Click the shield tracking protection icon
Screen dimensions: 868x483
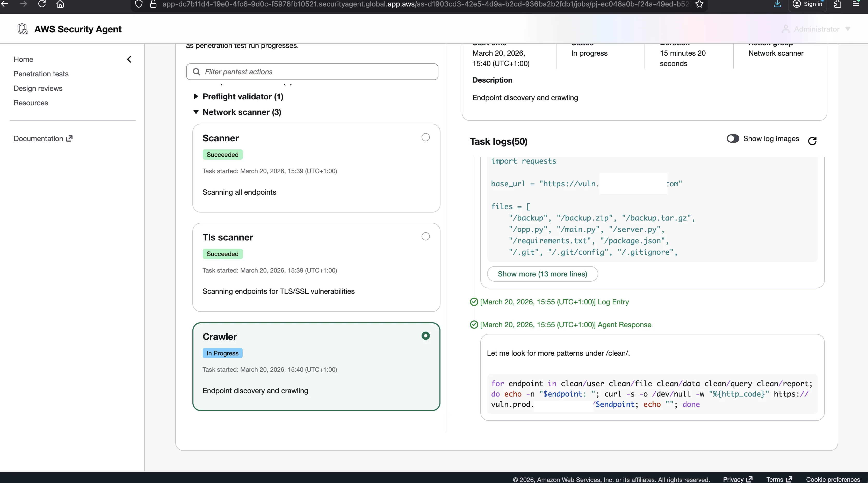coord(139,4)
